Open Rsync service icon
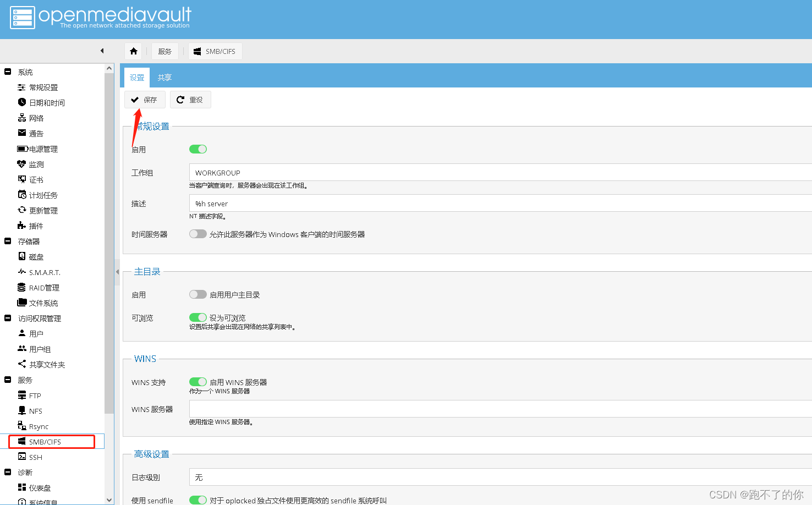Viewport: 812px width, 505px height. point(22,426)
